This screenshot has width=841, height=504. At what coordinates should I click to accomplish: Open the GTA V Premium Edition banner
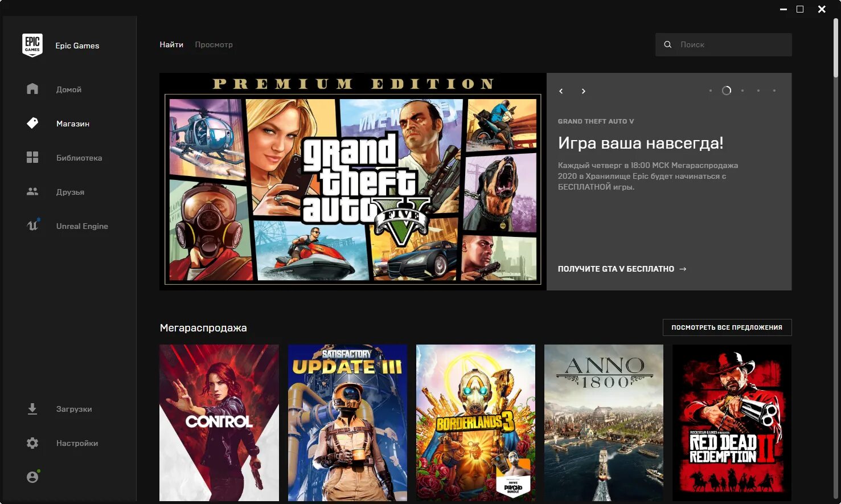(353, 182)
